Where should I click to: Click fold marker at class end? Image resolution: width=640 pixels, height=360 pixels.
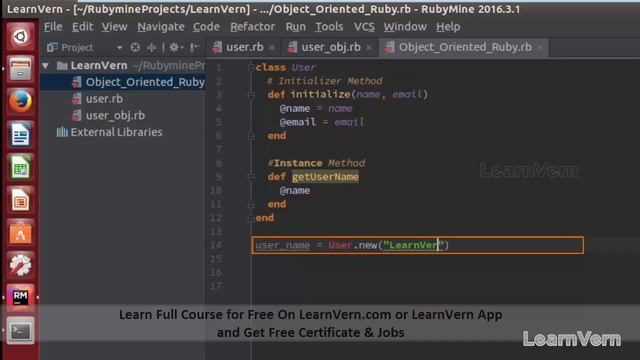(x=251, y=218)
